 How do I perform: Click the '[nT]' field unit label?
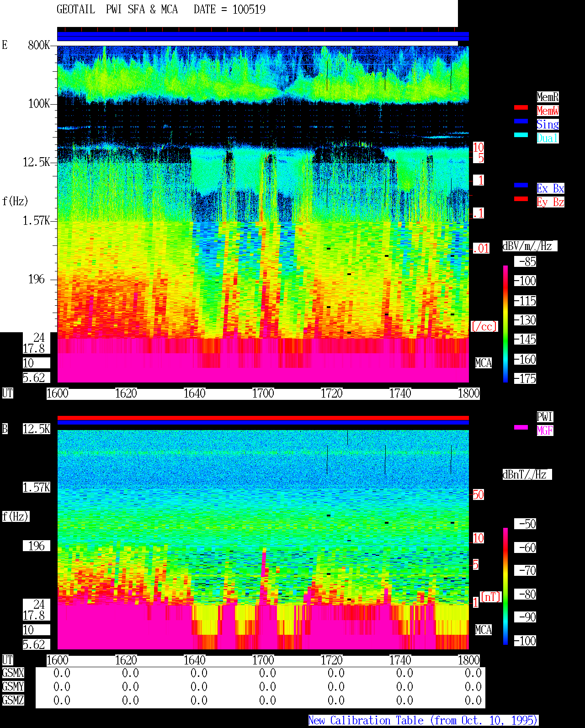coord(491,596)
